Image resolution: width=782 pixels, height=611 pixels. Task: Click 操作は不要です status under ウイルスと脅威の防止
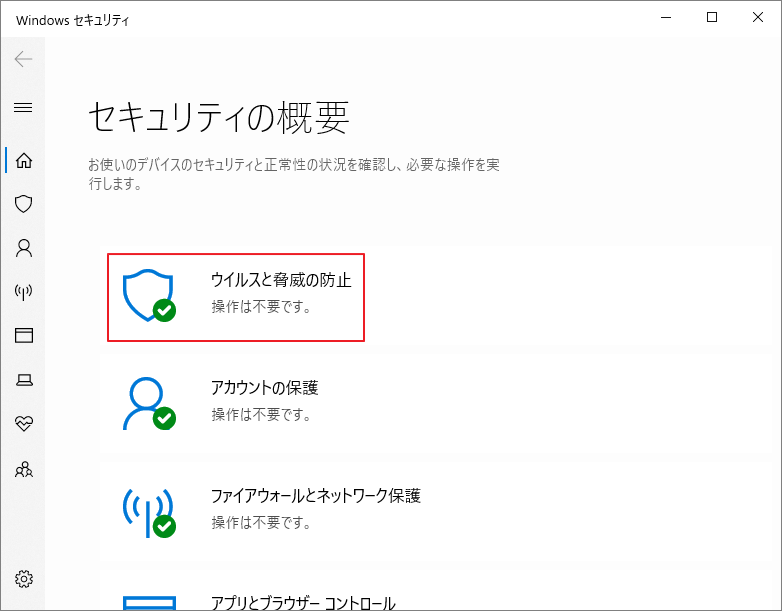[x=261, y=306]
